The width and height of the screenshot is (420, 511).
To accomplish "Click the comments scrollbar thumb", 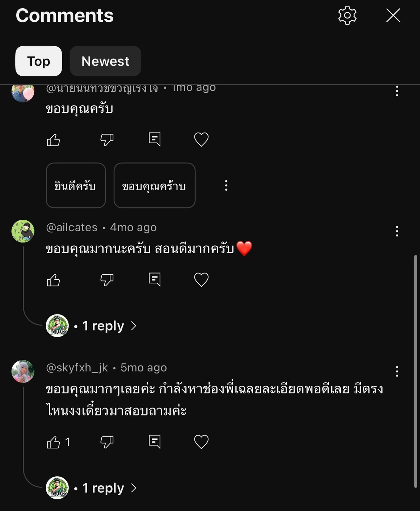I will pyautogui.click(x=416, y=371).
